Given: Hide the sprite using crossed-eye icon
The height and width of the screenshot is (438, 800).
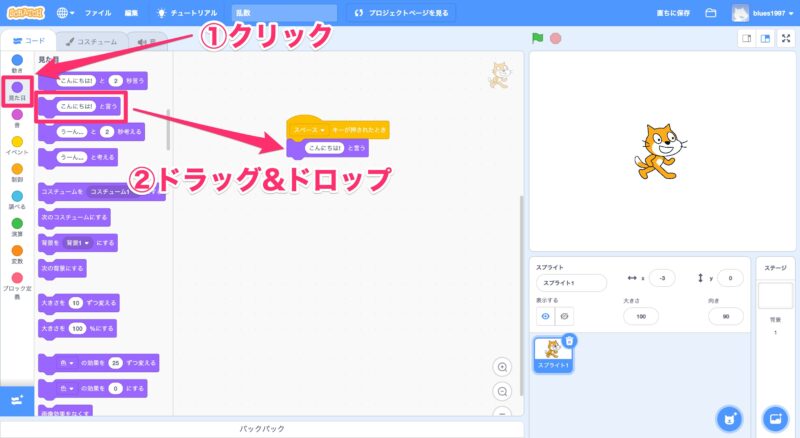Looking at the screenshot, I should [564, 316].
